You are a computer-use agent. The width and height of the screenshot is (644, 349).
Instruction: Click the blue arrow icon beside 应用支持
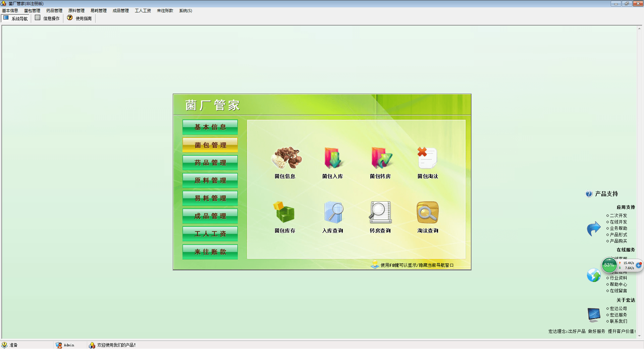coord(594,229)
